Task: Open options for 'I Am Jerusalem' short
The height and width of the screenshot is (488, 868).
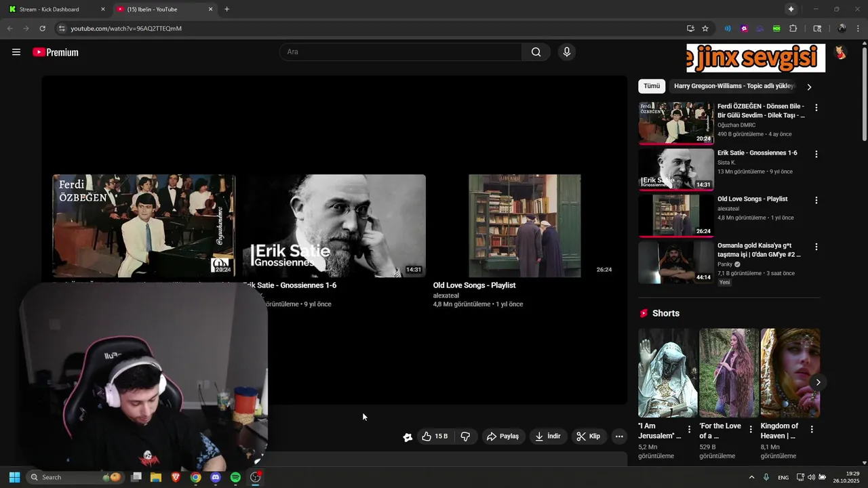Action: click(x=689, y=429)
